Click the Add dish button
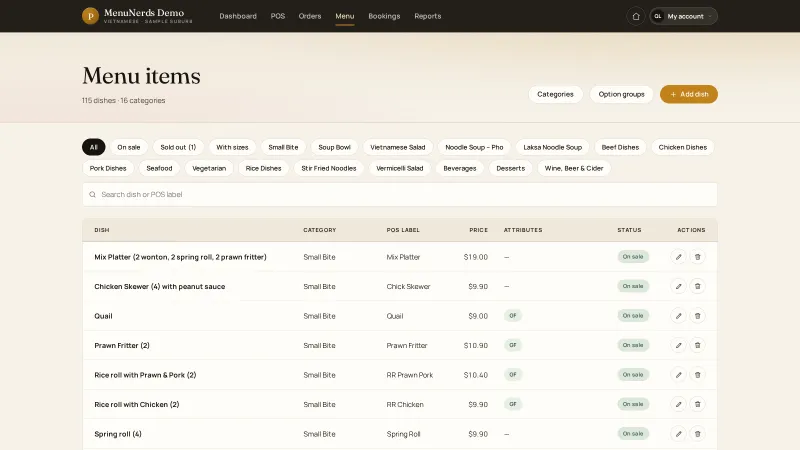Viewport: 800px width, 450px height. [x=689, y=94]
